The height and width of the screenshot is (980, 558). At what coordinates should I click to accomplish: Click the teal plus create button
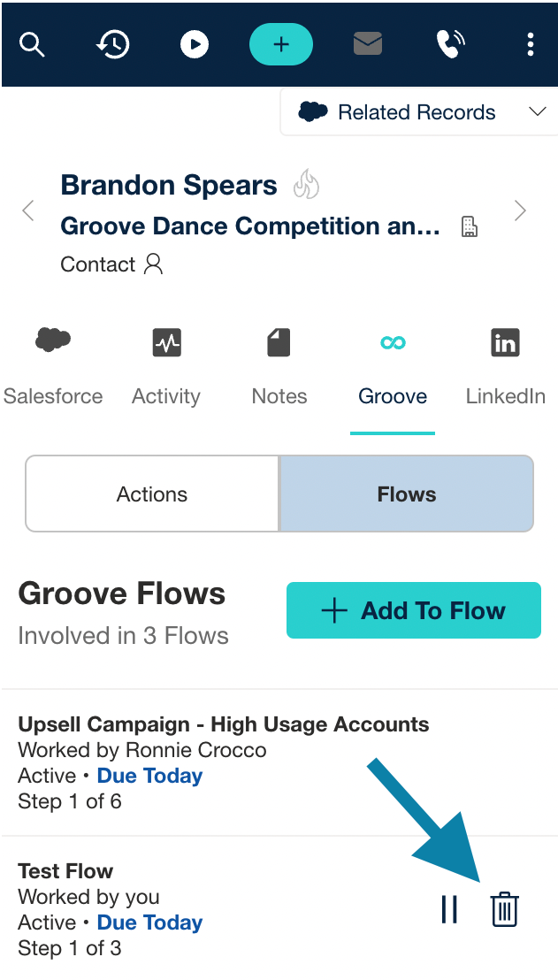pyautogui.click(x=281, y=44)
